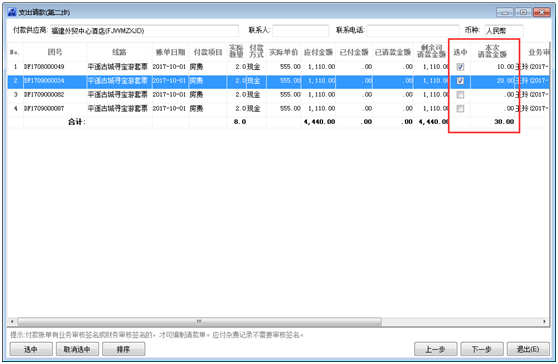Maximize the 支出请款 window
This screenshot has width=558, height=364.
[523, 12]
